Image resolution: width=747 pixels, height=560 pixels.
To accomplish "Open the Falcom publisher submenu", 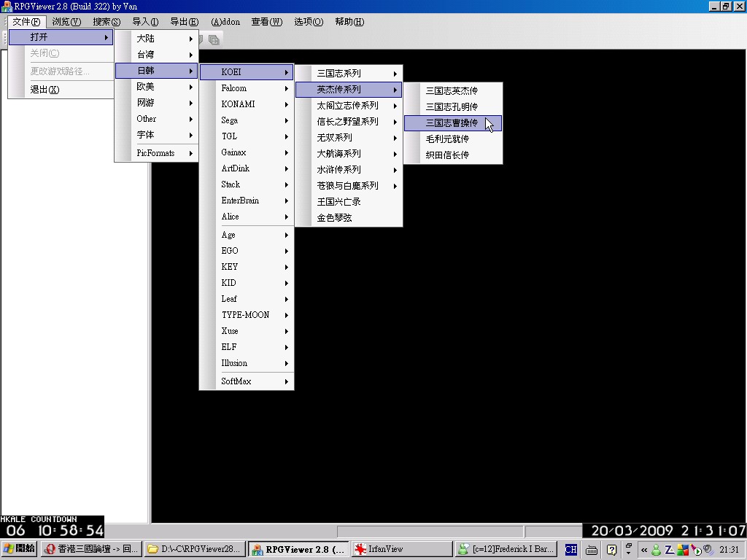I will pyautogui.click(x=247, y=88).
